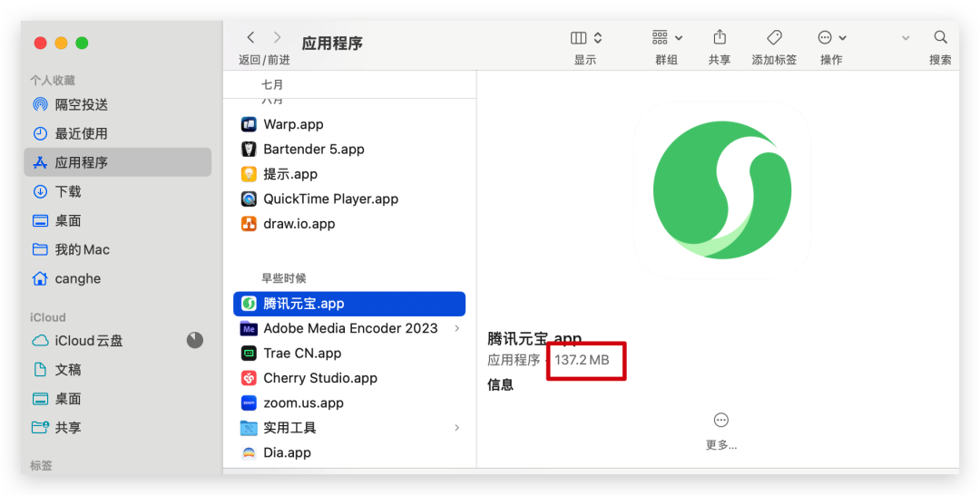
Task: Select Warp.app in the list
Action: [x=349, y=124]
